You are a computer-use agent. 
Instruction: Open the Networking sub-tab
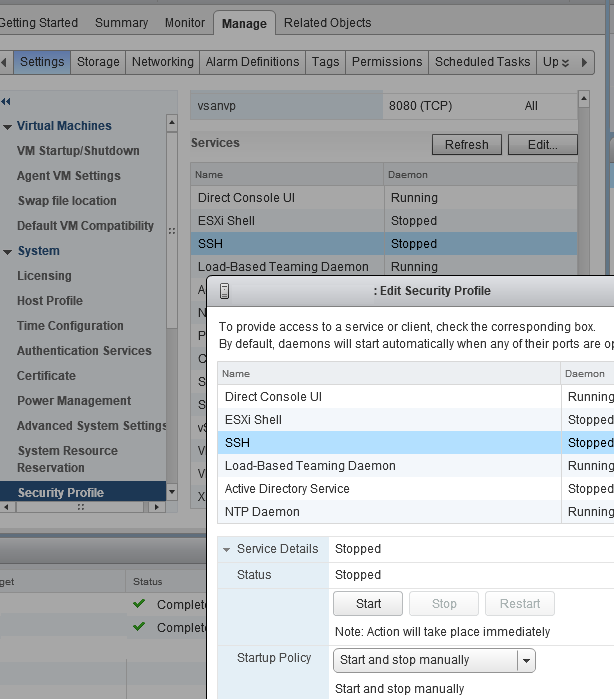coord(163,62)
